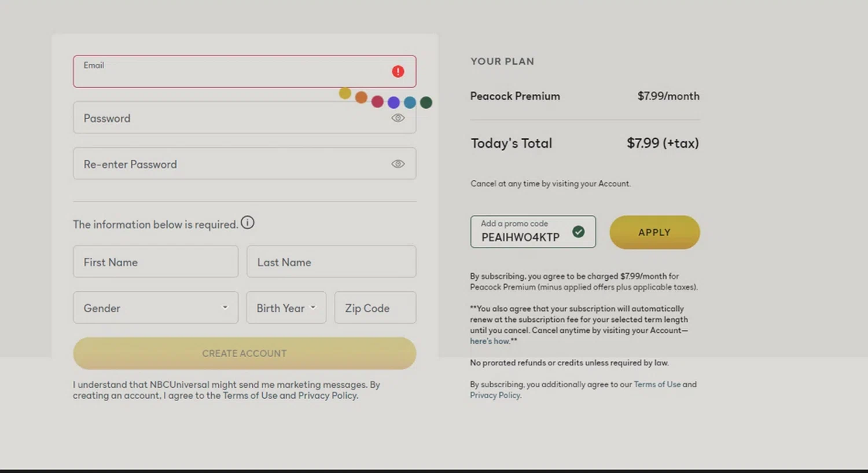This screenshot has width=868, height=473.
Task: Apply the promo code
Action: [654, 232]
